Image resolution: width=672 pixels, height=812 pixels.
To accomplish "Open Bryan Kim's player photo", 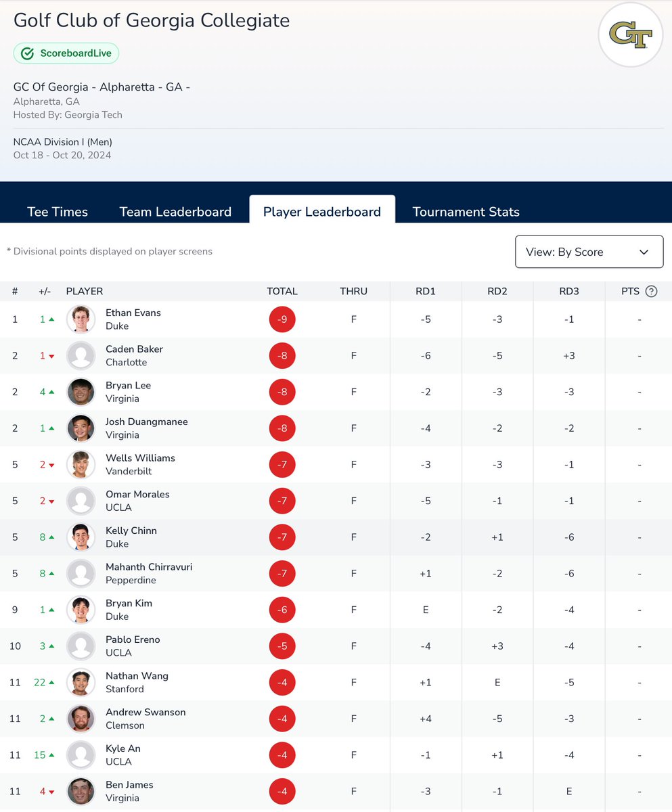I will click(81, 610).
